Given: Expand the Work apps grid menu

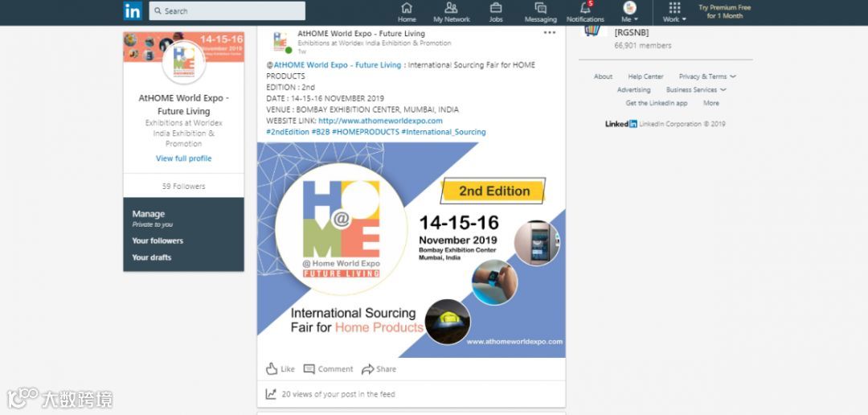Looking at the screenshot, I should 674,12.
